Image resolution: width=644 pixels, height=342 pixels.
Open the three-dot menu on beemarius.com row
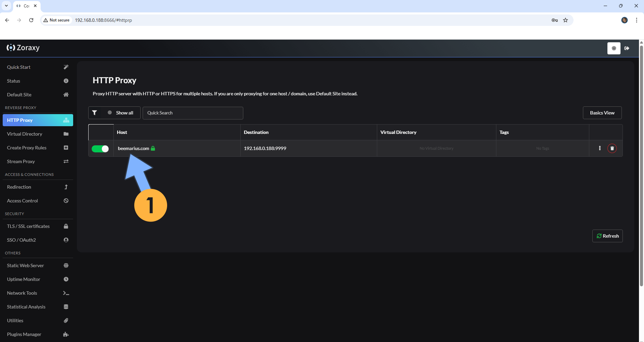(x=599, y=148)
